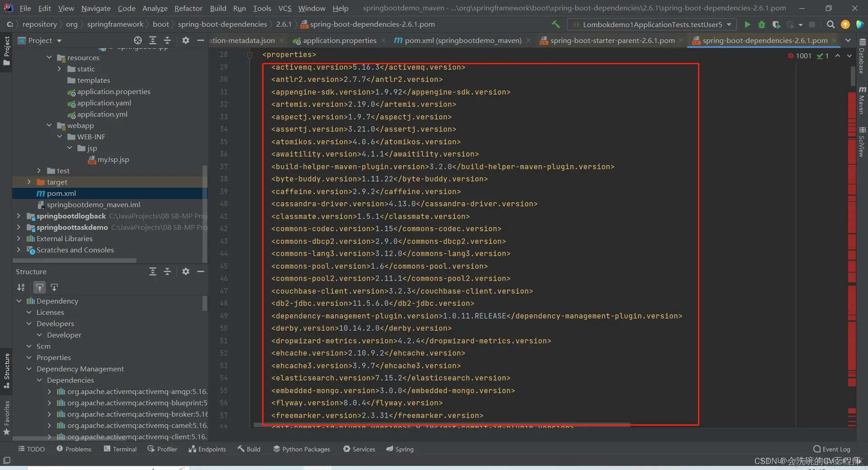Expand all in Project panel header
Screen dimensions: 868x470
[153, 40]
